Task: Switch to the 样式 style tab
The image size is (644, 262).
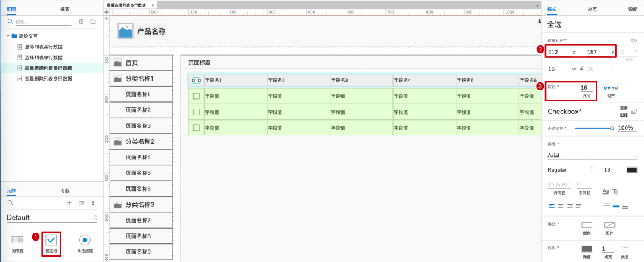Action: click(552, 9)
